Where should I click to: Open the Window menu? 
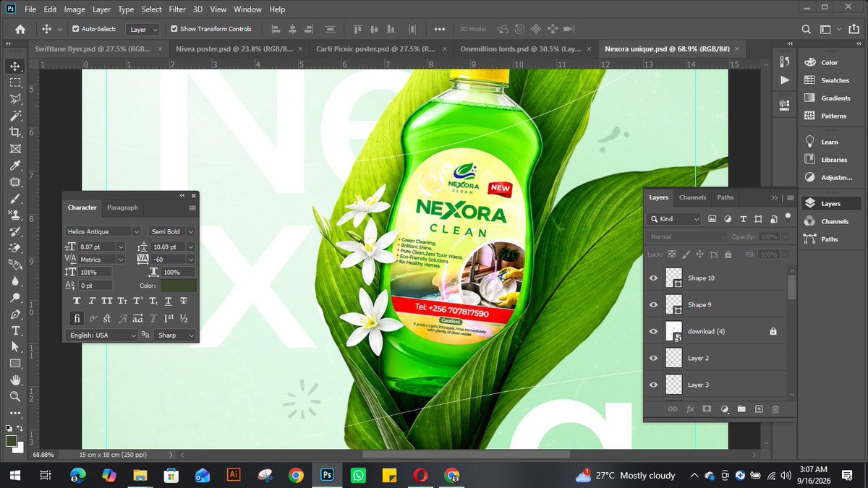(x=247, y=10)
